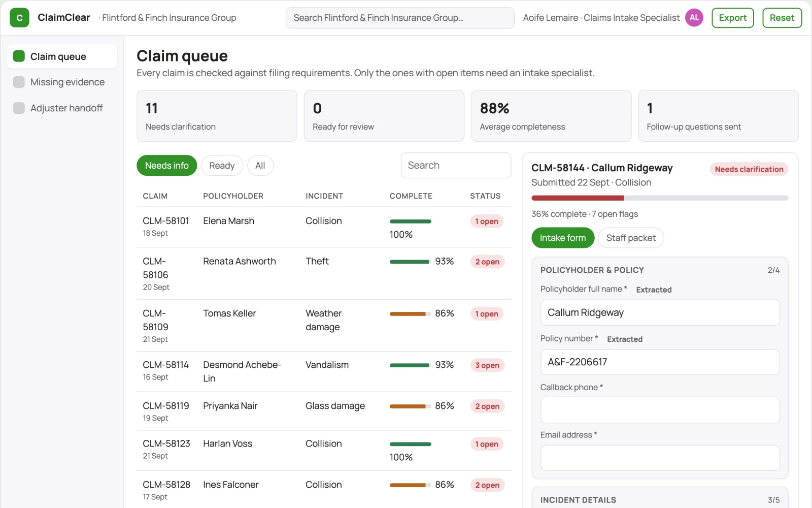812x508 pixels.
Task: Select policyholder Priyanka Nair
Action: click(x=230, y=406)
